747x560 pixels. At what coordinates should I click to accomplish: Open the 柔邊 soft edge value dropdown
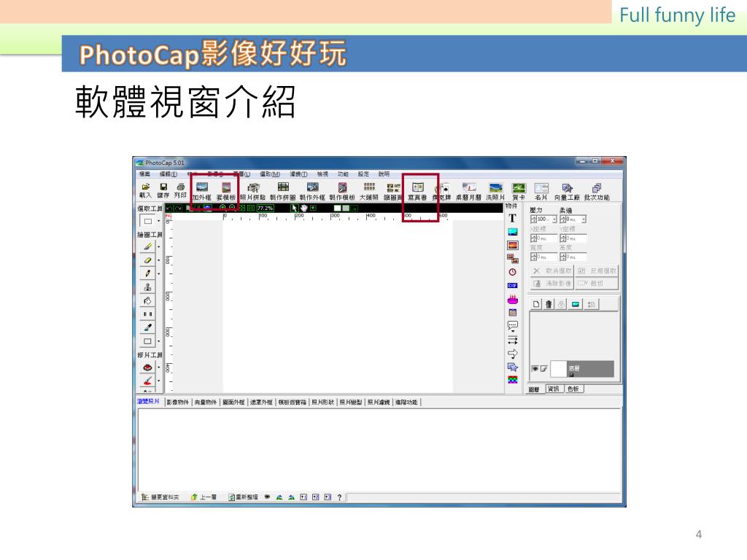584,219
